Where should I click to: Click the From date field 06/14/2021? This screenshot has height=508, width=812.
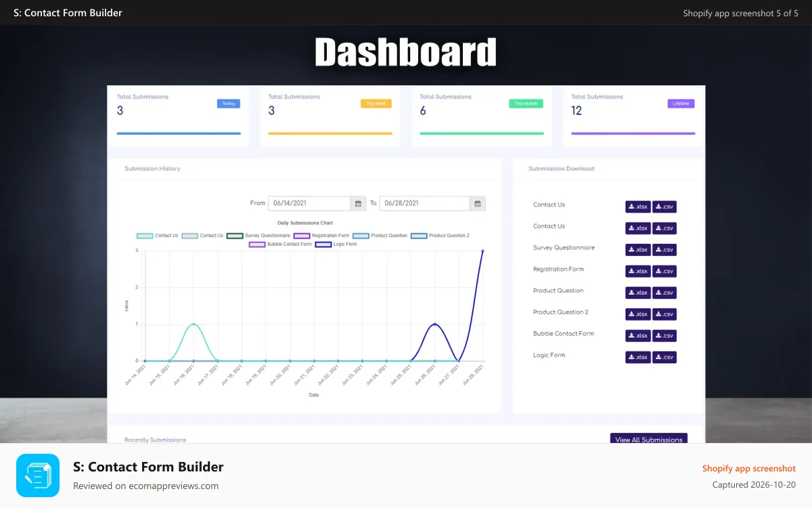[309, 203]
